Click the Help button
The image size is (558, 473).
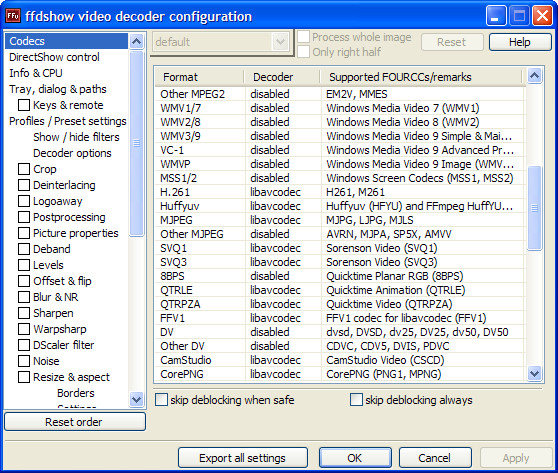click(x=520, y=42)
